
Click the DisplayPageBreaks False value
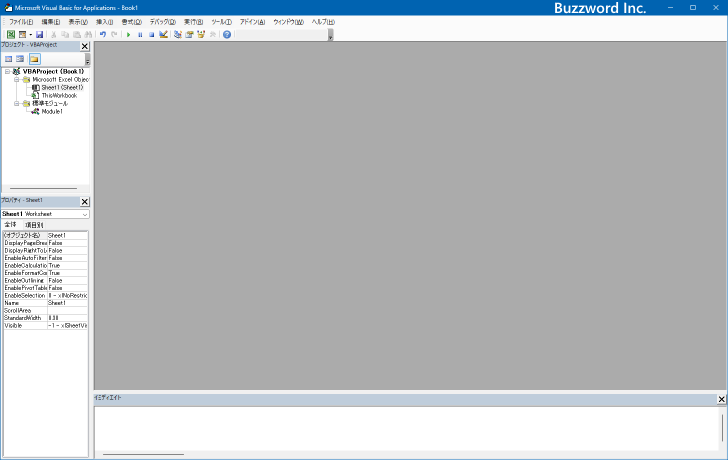click(x=67, y=243)
